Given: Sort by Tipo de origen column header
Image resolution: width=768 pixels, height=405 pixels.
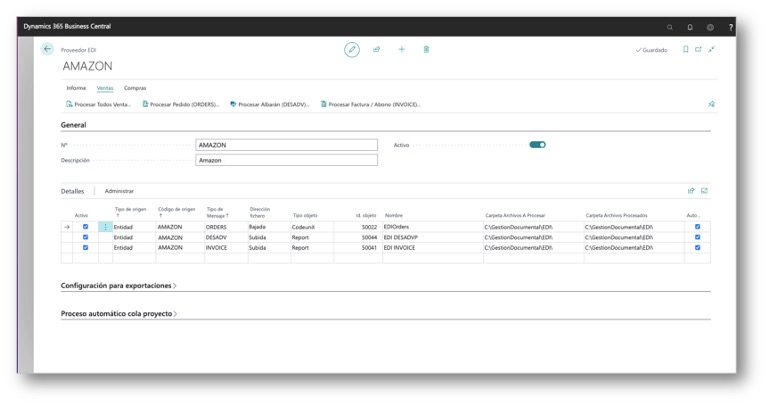Looking at the screenshot, I should pyautogui.click(x=130, y=212).
